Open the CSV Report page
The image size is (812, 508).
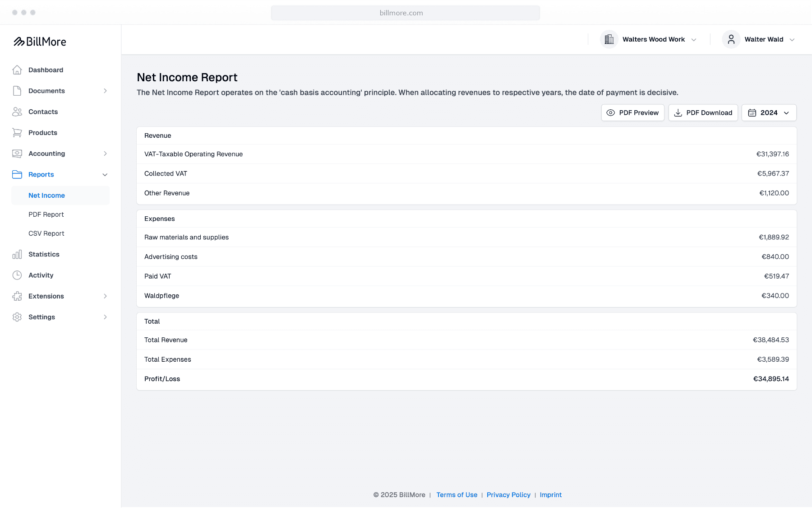pos(46,233)
